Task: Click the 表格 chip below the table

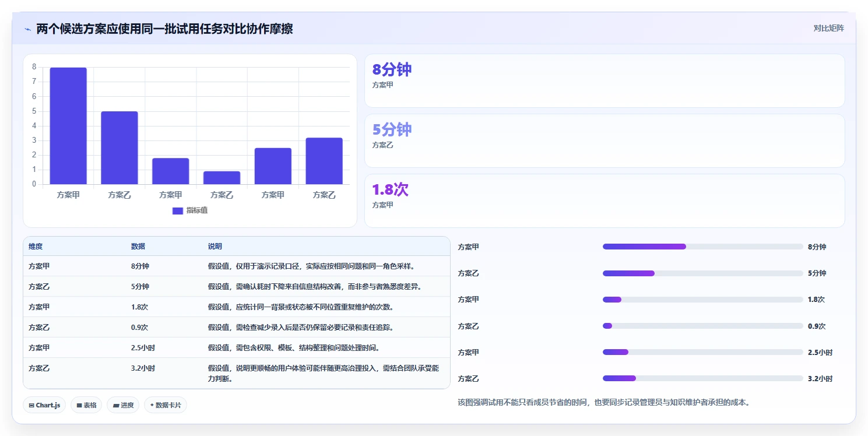Action: click(87, 405)
